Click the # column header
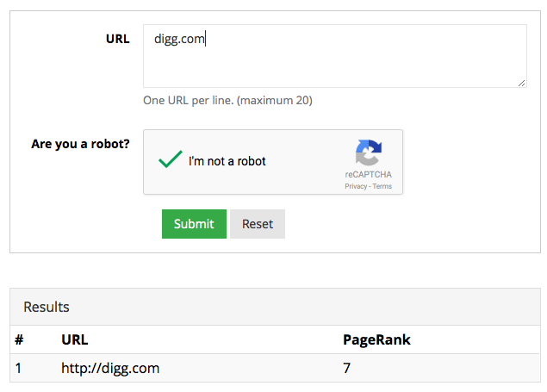 pos(19,339)
